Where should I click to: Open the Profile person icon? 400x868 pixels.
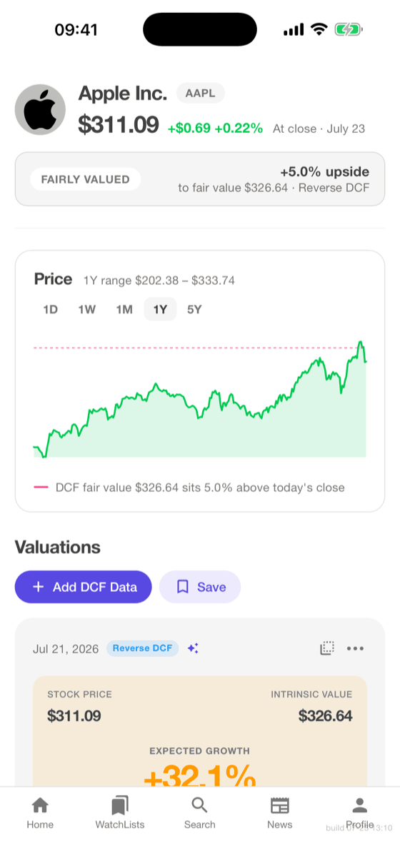tap(359, 805)
